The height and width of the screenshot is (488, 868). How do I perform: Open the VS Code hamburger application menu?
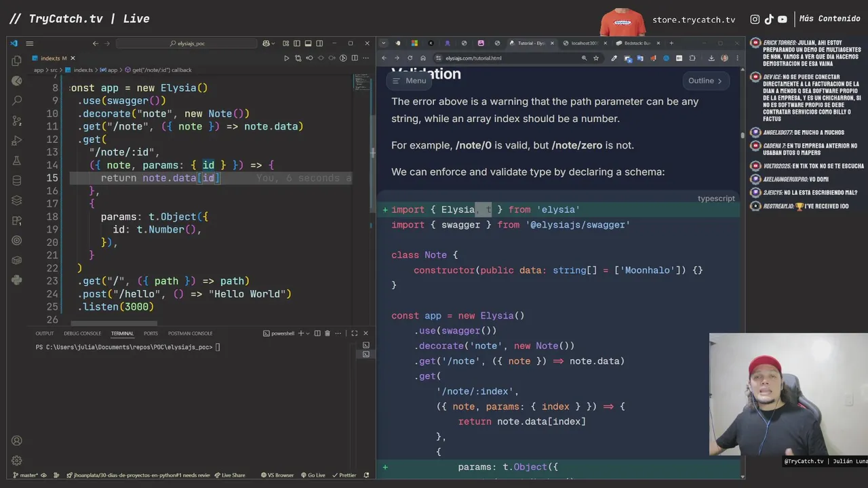(29, 43)
